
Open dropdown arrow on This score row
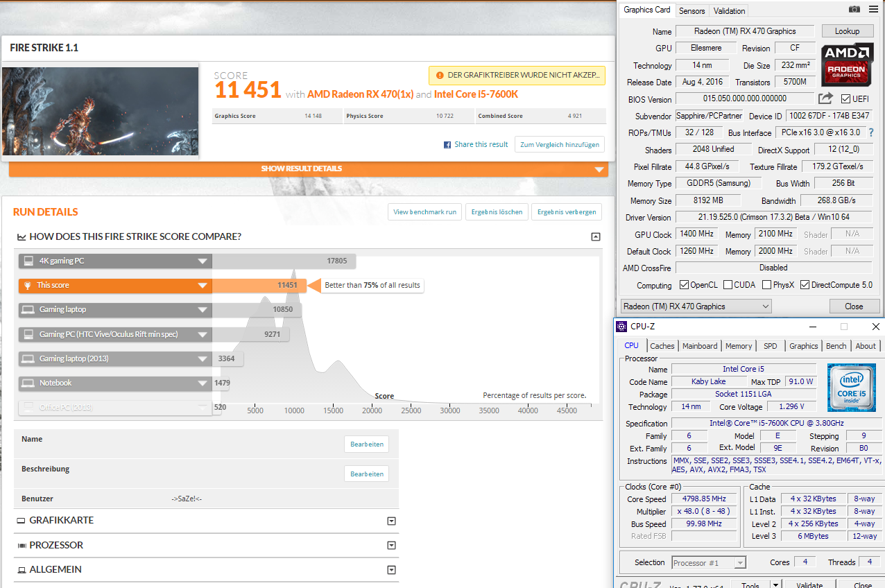tap(203, 286)
